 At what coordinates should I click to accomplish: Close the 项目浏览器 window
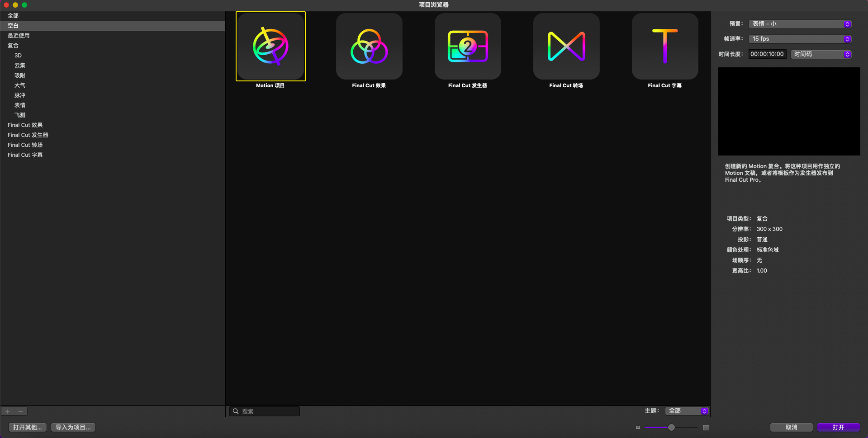click(x=6, y=5)
